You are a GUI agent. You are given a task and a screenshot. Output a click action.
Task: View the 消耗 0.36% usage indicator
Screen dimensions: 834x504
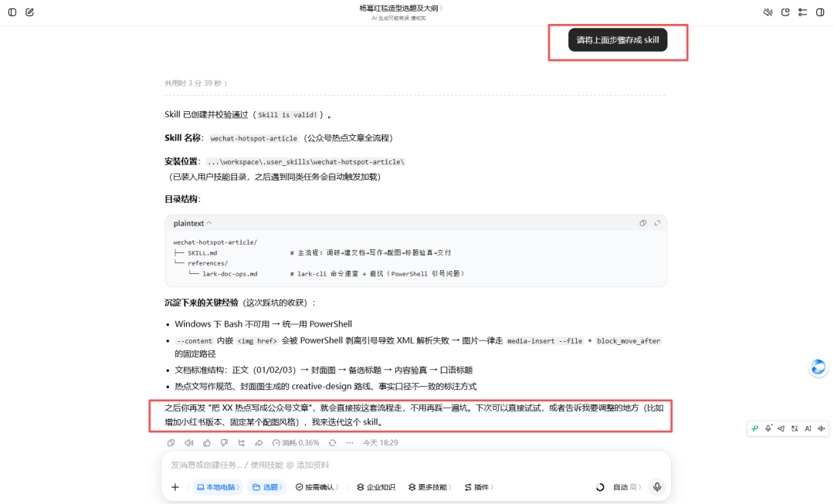(x=296, y=442)
